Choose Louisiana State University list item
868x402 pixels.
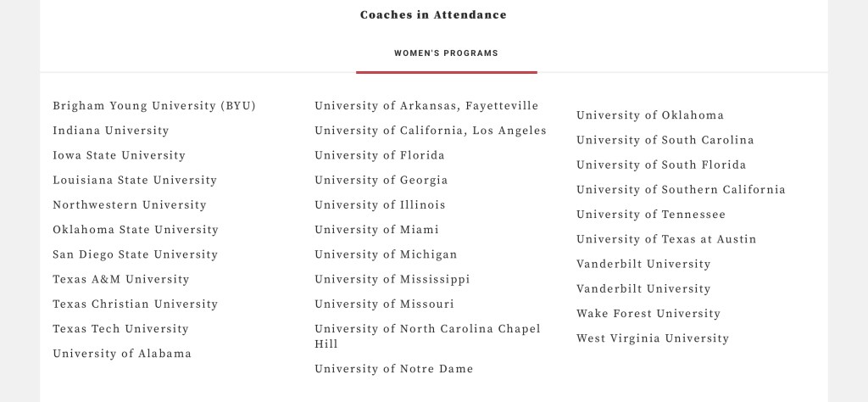coord(135,180)
